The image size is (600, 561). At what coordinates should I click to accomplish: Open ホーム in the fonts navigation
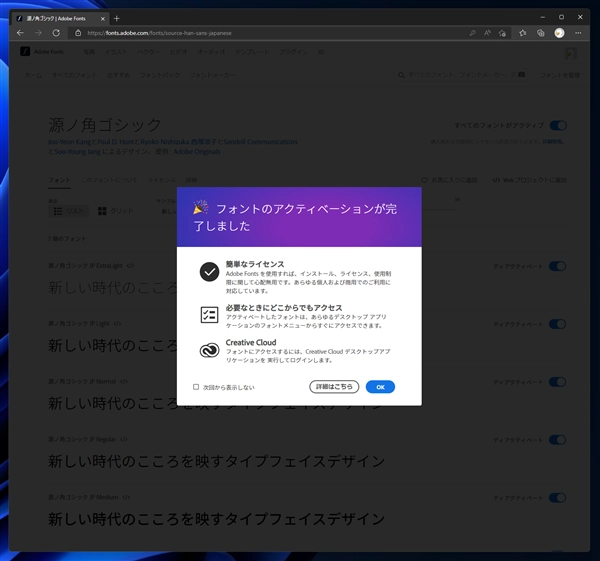tap(33, 75)
